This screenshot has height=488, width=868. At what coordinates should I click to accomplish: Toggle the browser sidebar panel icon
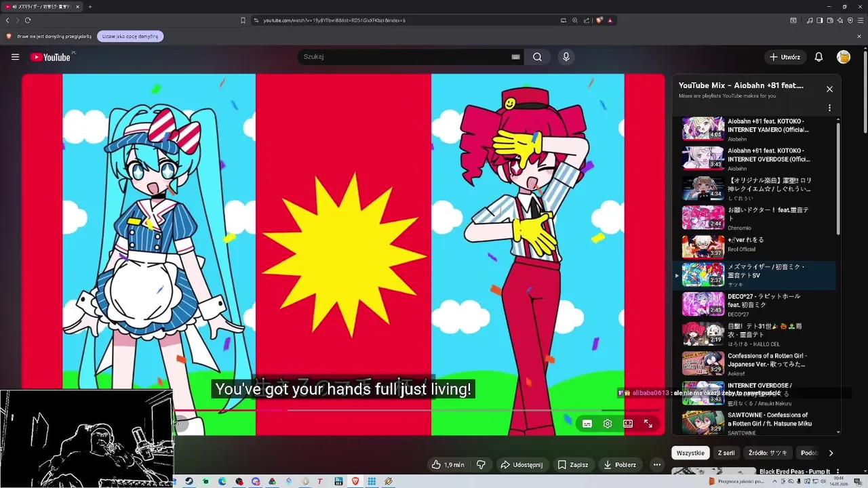(820, 20)
